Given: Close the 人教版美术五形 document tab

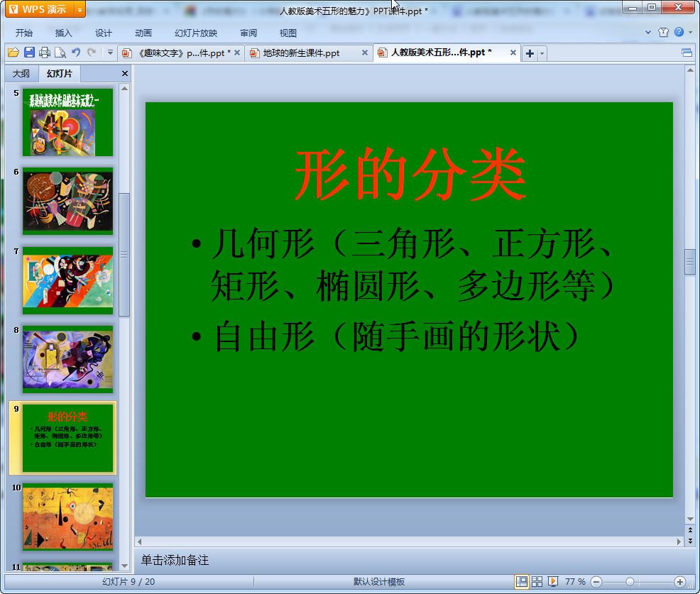Looking at the screenshot, I should pos(513,53).
